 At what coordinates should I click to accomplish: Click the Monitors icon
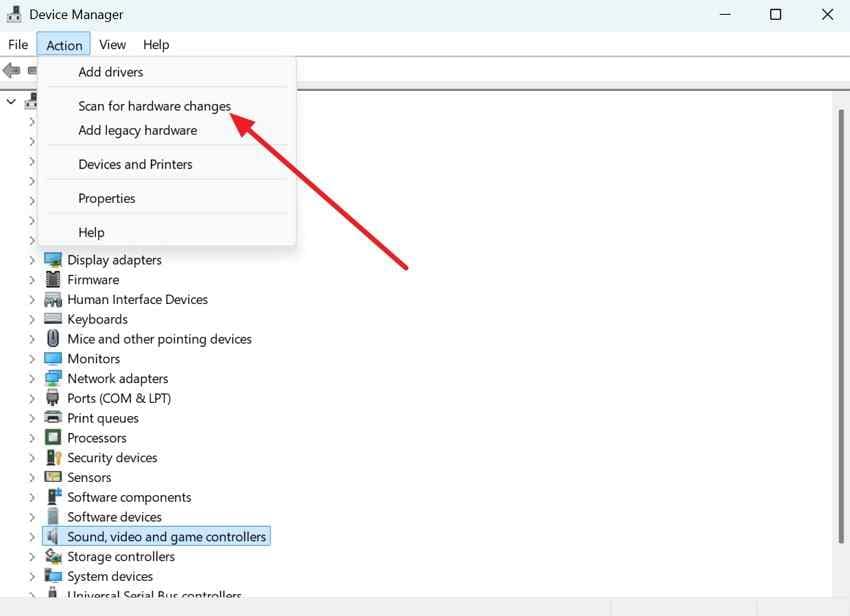pos(53,358)
